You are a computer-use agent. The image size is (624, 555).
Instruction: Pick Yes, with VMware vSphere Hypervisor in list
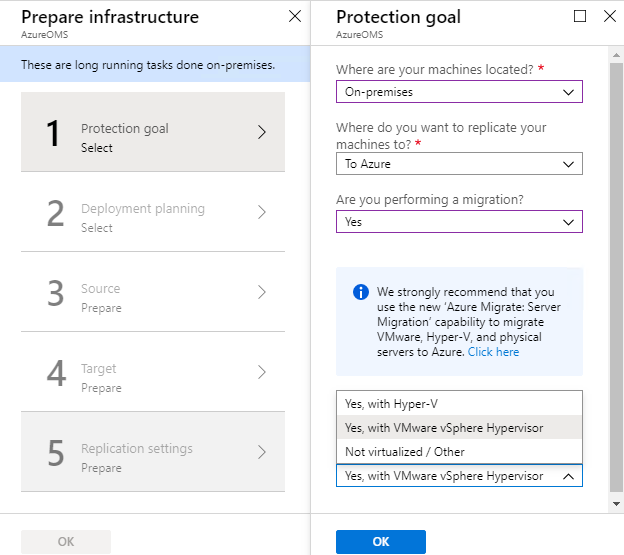(459, 428)
